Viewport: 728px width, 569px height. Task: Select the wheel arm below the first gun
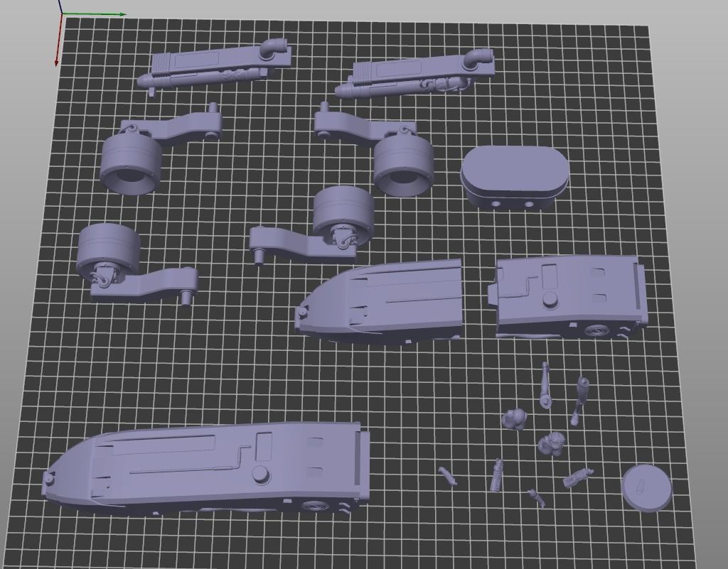pyautogui.click(x=161, y=148)
